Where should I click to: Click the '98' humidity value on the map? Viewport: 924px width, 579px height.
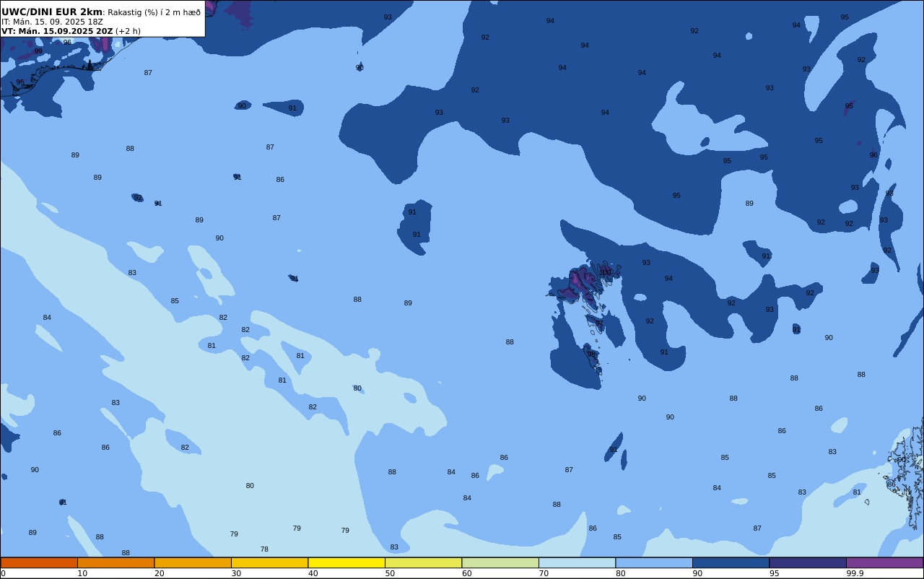point(591,354)
